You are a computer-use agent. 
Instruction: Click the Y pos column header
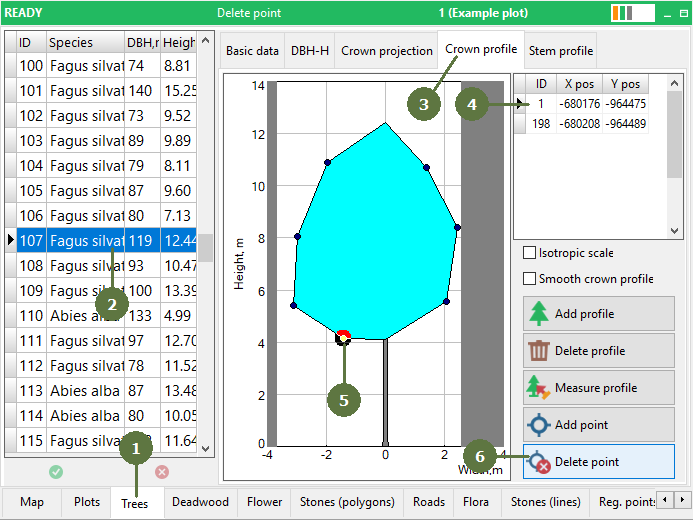tap(625, 84)
